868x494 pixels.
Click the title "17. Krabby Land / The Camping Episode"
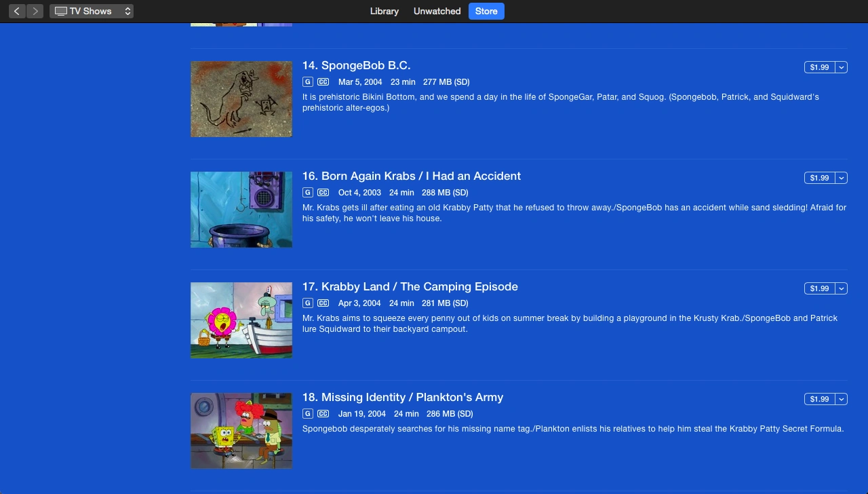[x=410, y=287]
